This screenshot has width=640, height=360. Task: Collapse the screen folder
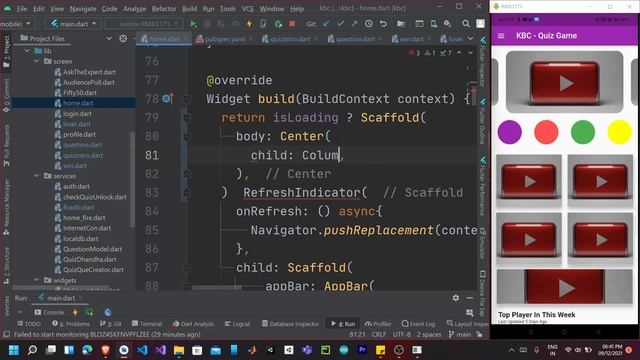click(37, 61)
